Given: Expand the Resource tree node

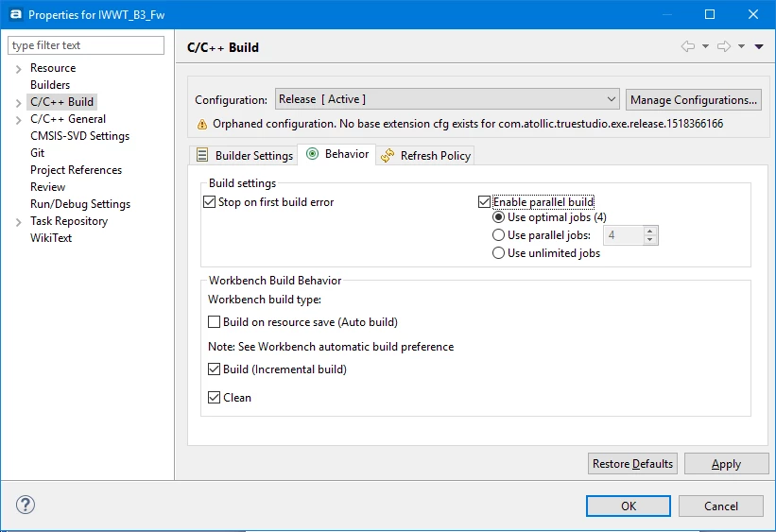Looking at the screenshot, I should 18,69.
